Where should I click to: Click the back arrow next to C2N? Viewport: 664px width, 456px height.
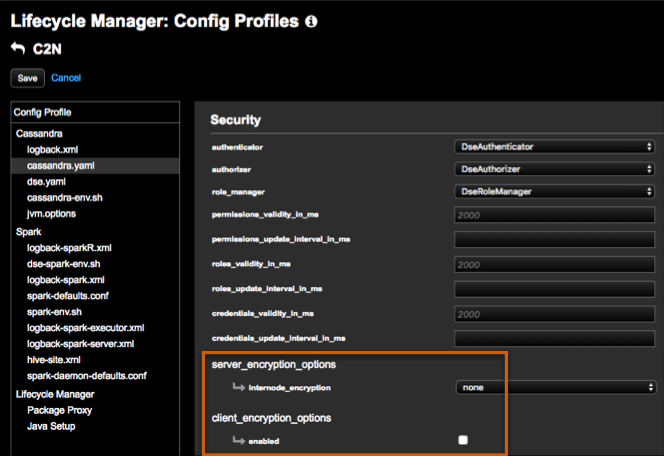18,49
